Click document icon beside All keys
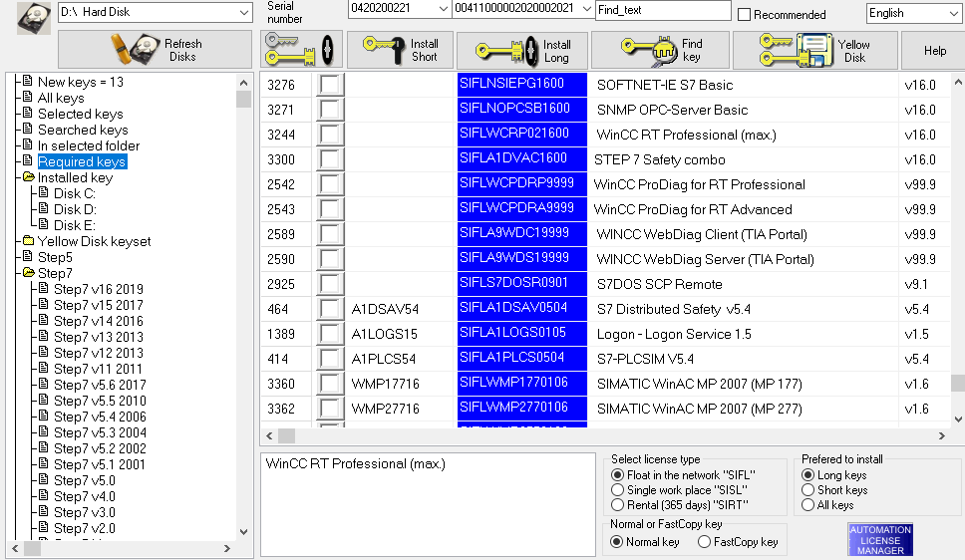Image resolution: width=965 pixels, height=560 pixels. coord(27,97)
